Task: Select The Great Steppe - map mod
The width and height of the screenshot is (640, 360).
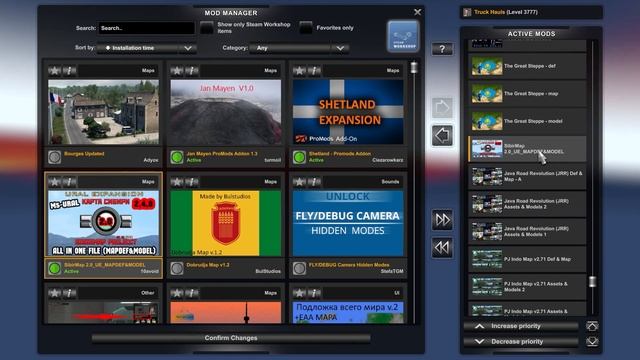Action: 527,93
